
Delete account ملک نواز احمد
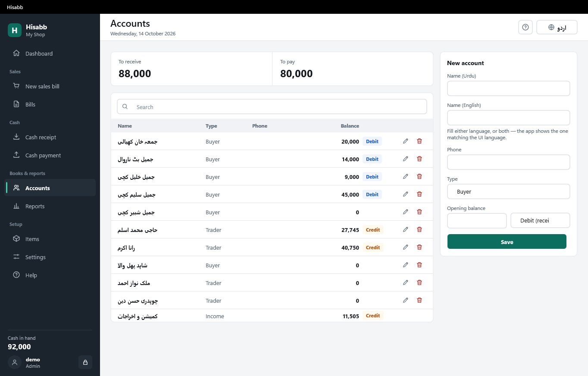[x=419, y=282]
